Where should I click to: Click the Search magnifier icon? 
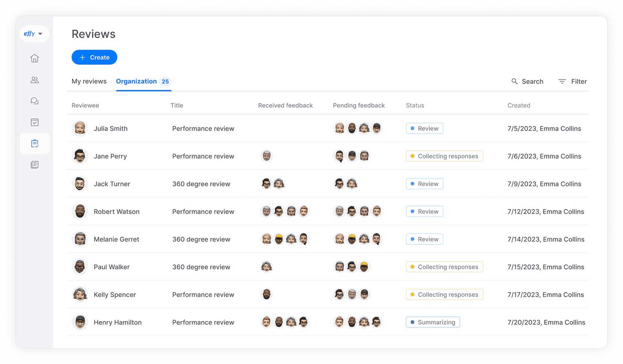[x=515, y=81]
